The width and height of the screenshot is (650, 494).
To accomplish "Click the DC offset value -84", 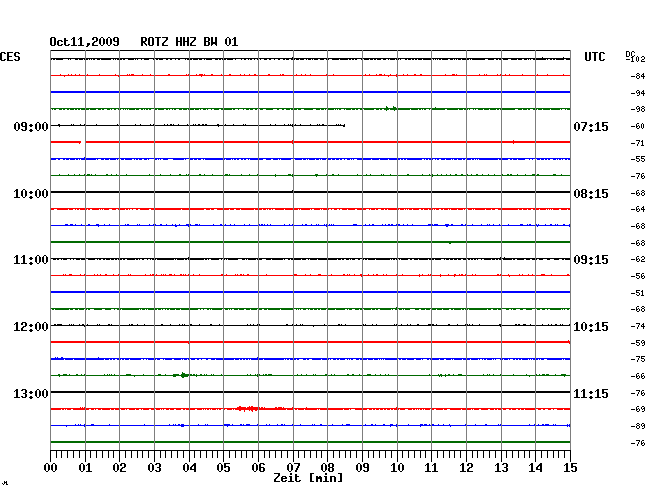I will pos(638,76).
